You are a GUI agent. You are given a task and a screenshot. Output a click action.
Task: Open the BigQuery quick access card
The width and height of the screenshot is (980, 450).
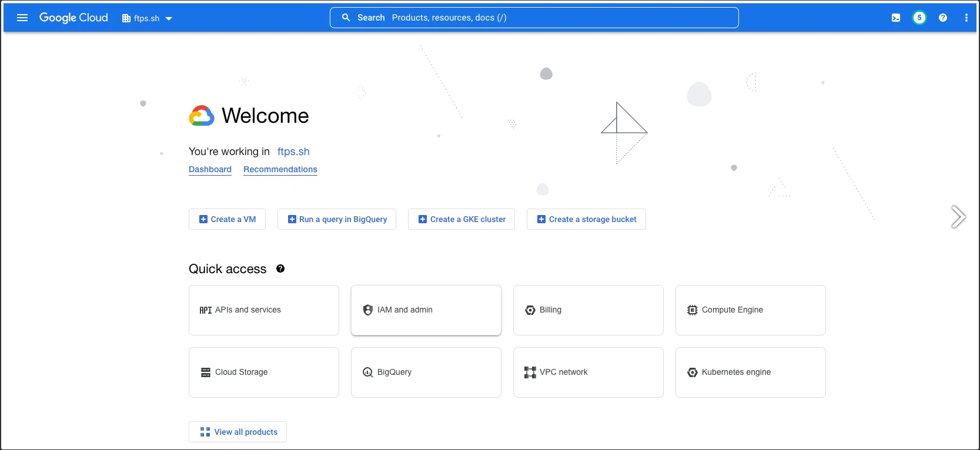pyautogui.click(x=426, y=372)
